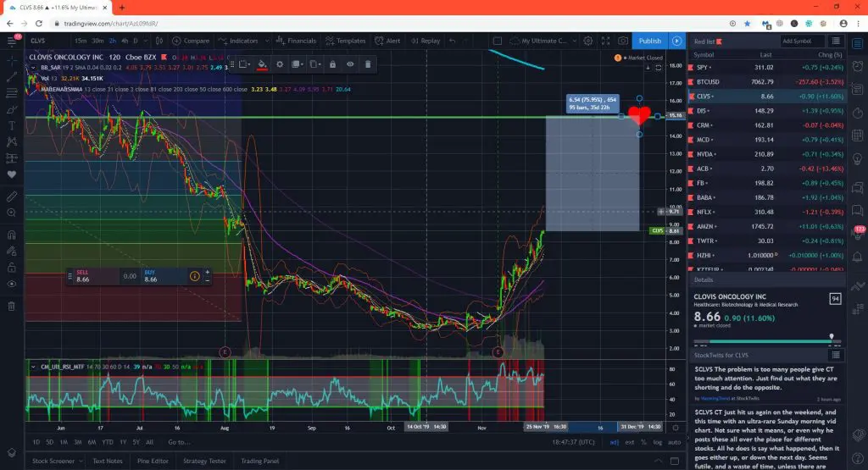Viewport: 868px width, 470px height.
Task: Take a chart snapshot with camera icon
Action: coord(623,41)
